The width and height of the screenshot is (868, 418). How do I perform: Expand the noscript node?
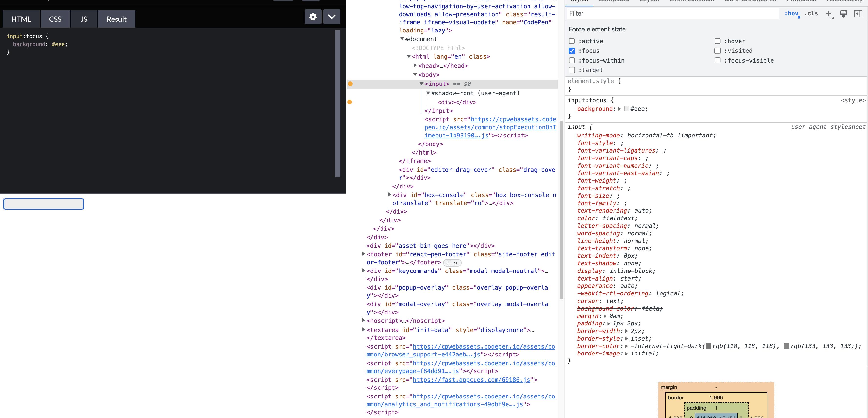click(364, 320)
